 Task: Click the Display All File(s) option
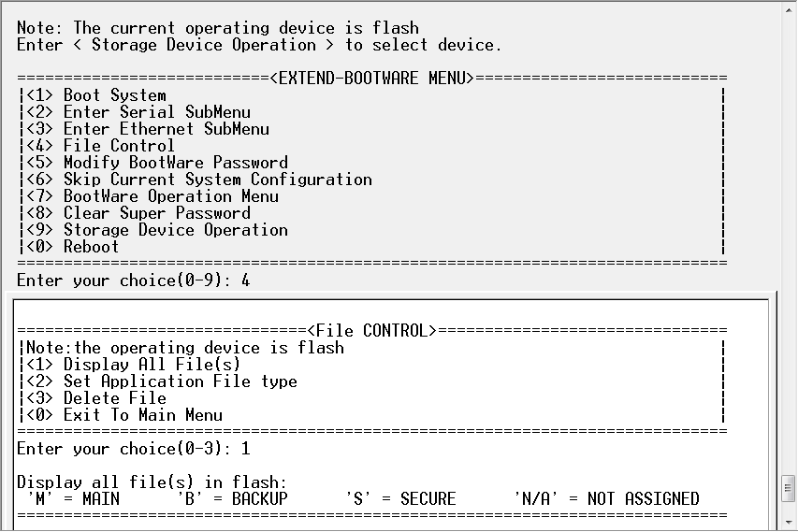[x=152, y=365]
